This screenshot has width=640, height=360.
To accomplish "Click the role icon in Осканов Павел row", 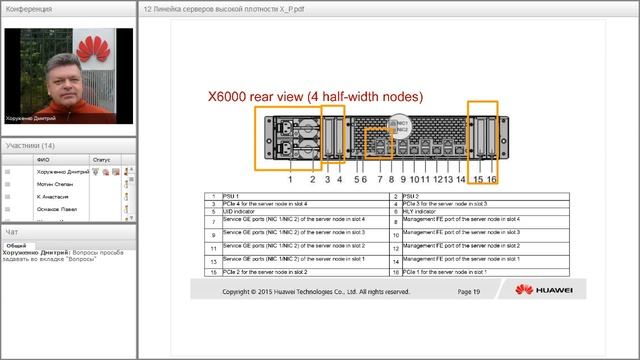I will (x=126, y=209).
